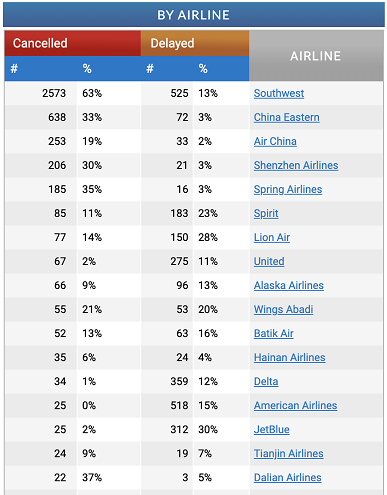This screenshot has width=387, height=495.
Task: Open the China Eastern link
Action: (x=287, y=117)
